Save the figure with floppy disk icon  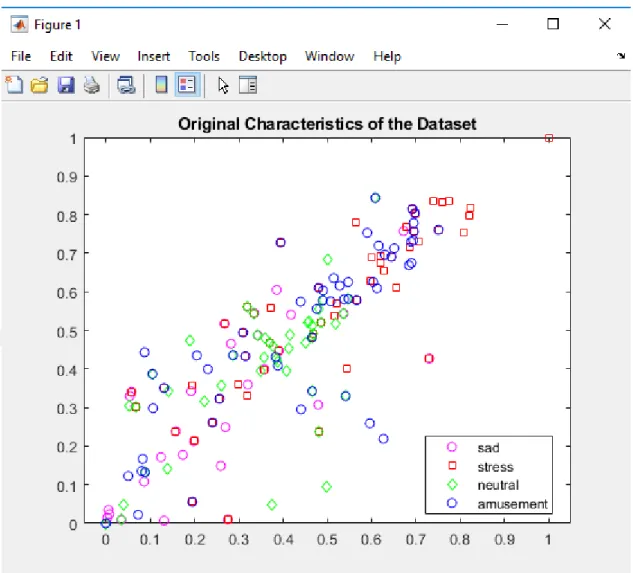click(66, 85)
